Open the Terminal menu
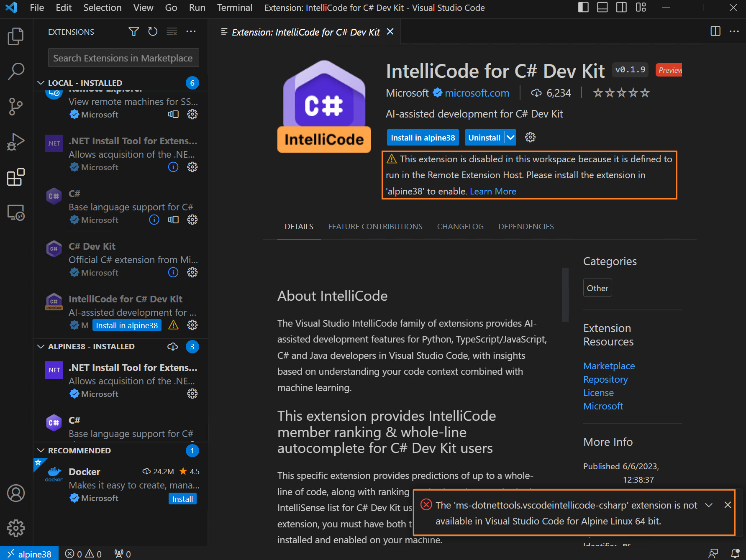Screen dimensions: 746x560 point(234,8)
